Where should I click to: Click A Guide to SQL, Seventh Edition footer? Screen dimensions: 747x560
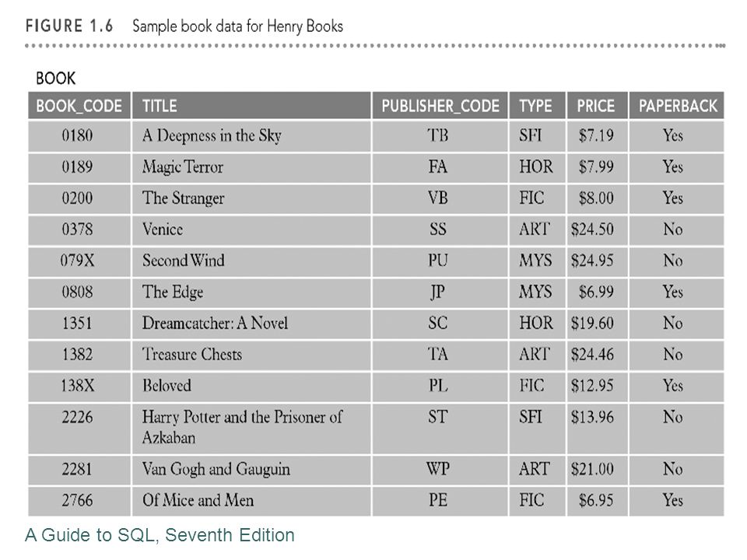coord(160,535)
